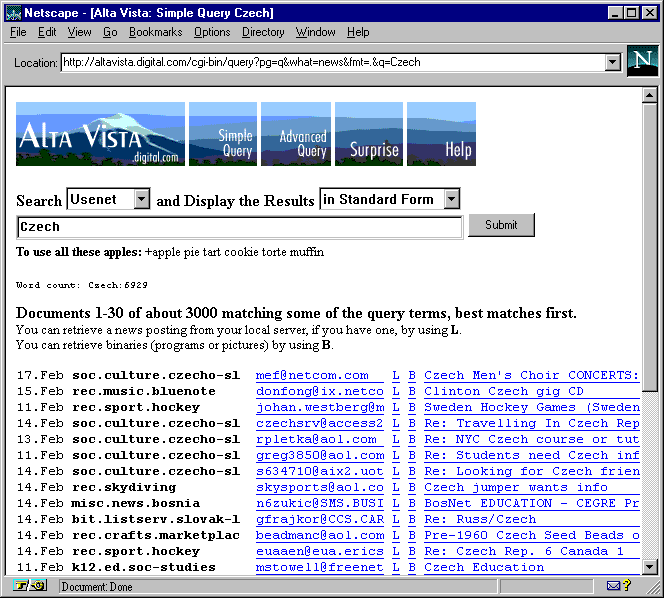Image resolution: width=664 pixels, height=598 pixels.
Task: Click the Submit button
Action: (501, 225)
